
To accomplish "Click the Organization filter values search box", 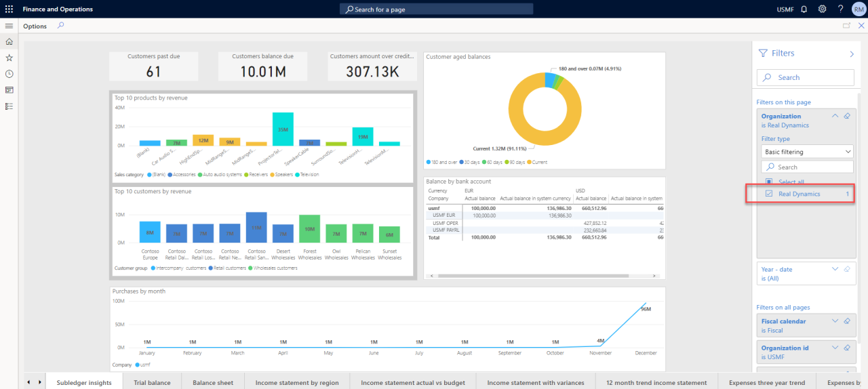I will click(x=806, y=167).
